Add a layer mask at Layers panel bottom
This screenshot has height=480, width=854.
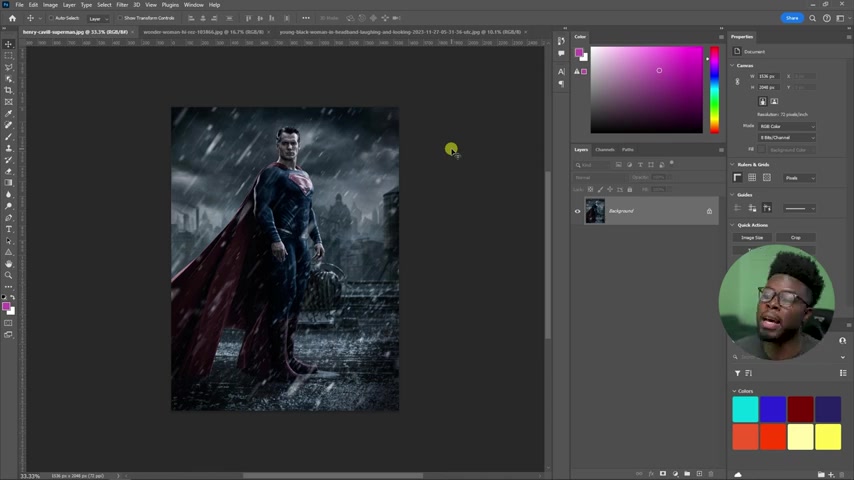click(663, 474)
